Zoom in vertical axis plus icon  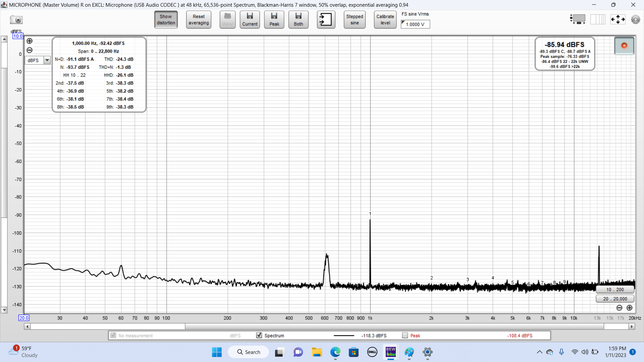point(30,41)
